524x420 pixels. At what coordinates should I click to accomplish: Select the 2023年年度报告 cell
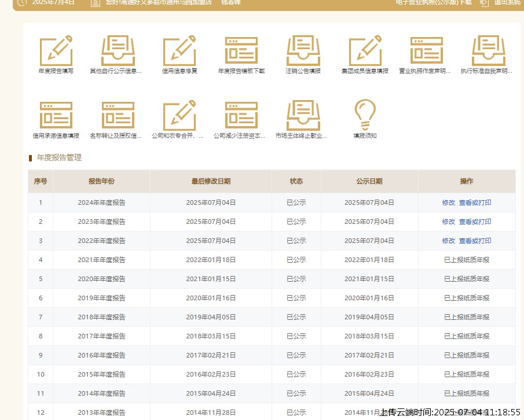pyautogui.click(x=101, y=222)
